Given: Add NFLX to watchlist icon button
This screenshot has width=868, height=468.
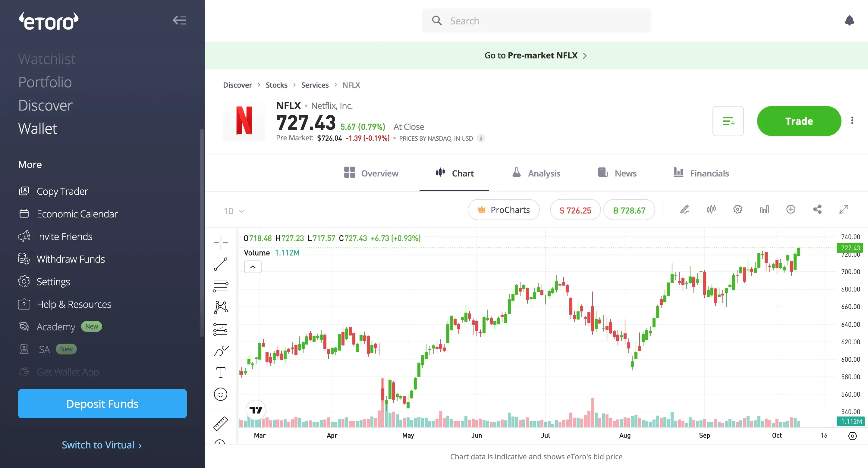Looking at the screenshot, I should click(728, 121).
